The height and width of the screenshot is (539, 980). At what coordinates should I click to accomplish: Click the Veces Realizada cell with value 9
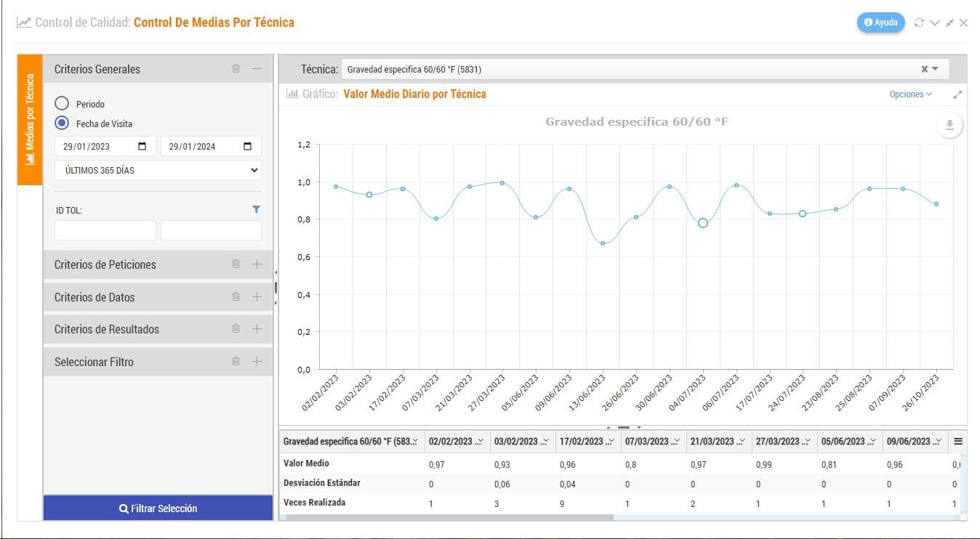click(x=562, y=503)
